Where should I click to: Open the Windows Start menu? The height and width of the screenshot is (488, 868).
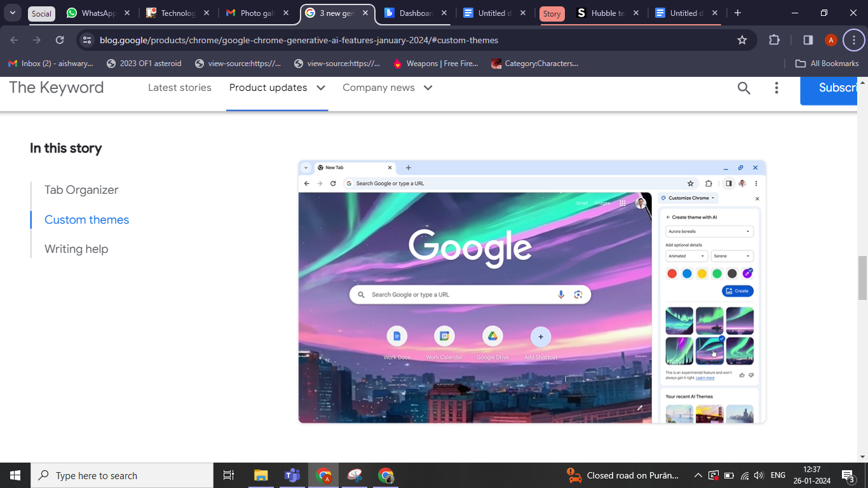pos(15,475)
